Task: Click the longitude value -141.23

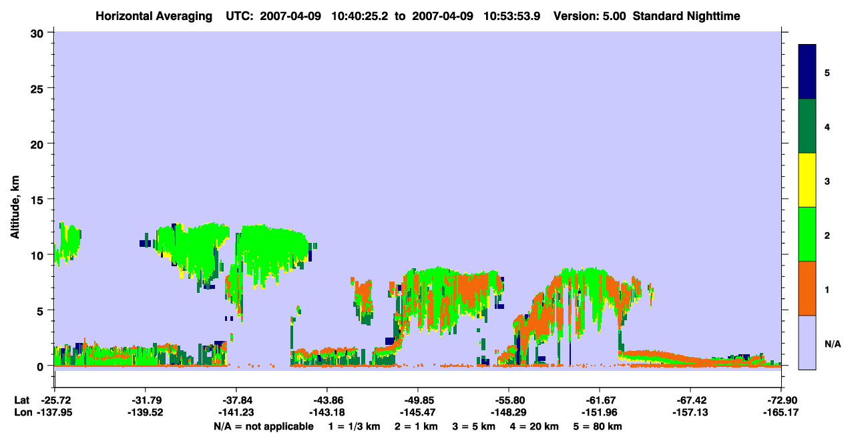Action: pos(236,412)
